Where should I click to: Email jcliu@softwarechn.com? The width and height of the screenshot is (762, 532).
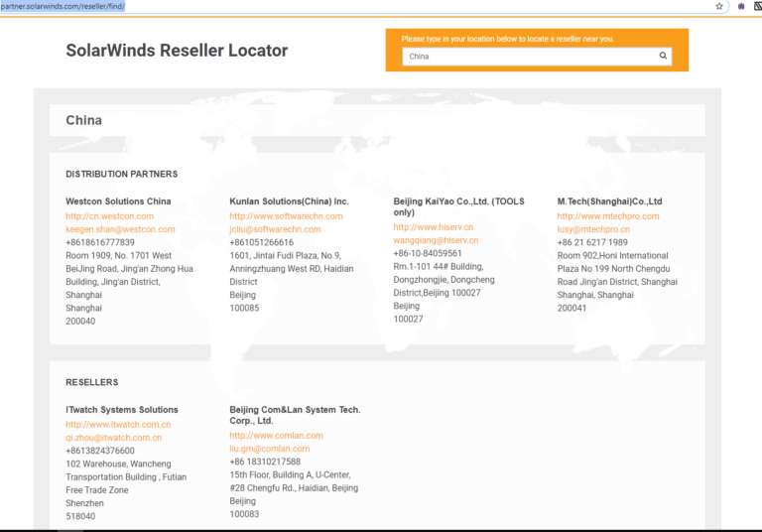275,229
